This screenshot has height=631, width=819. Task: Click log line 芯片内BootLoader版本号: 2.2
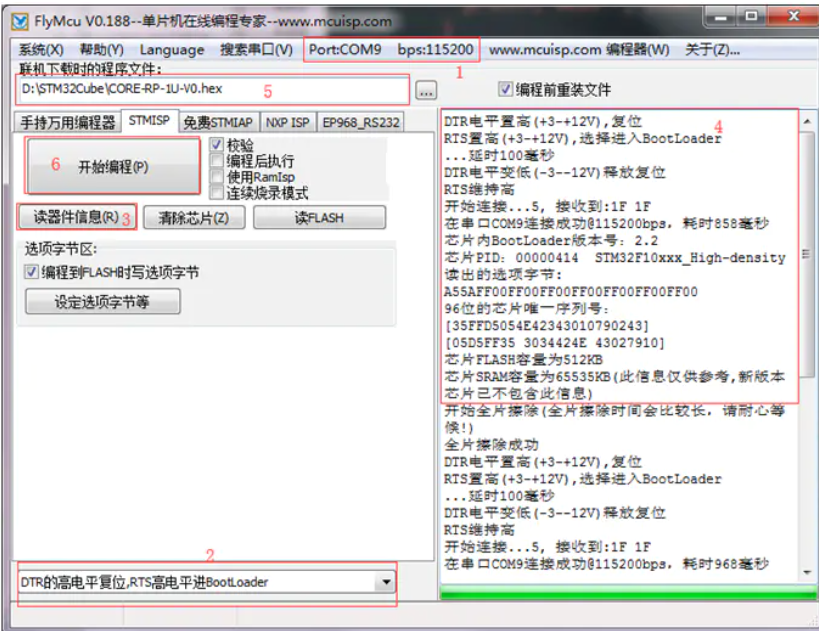tap(551, 241)
